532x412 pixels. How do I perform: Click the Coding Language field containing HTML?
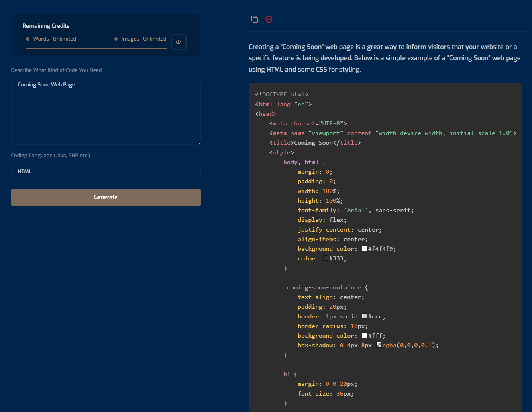click(106, 172)
